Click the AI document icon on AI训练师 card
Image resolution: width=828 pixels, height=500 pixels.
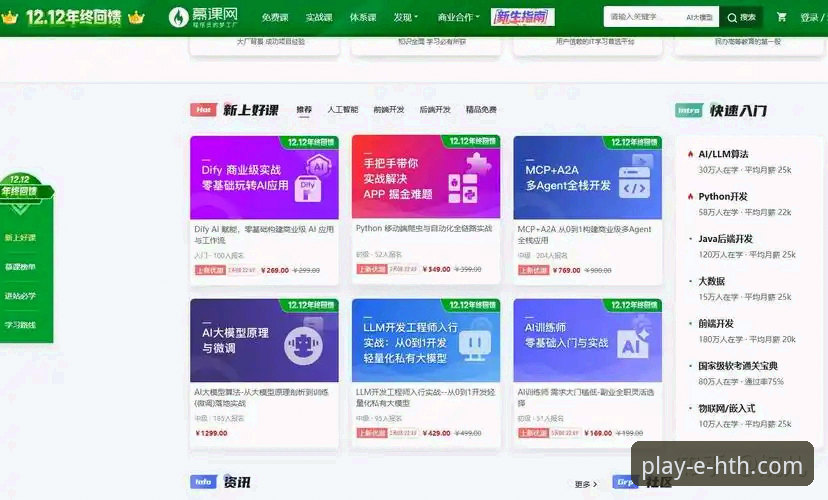[634, 343]
